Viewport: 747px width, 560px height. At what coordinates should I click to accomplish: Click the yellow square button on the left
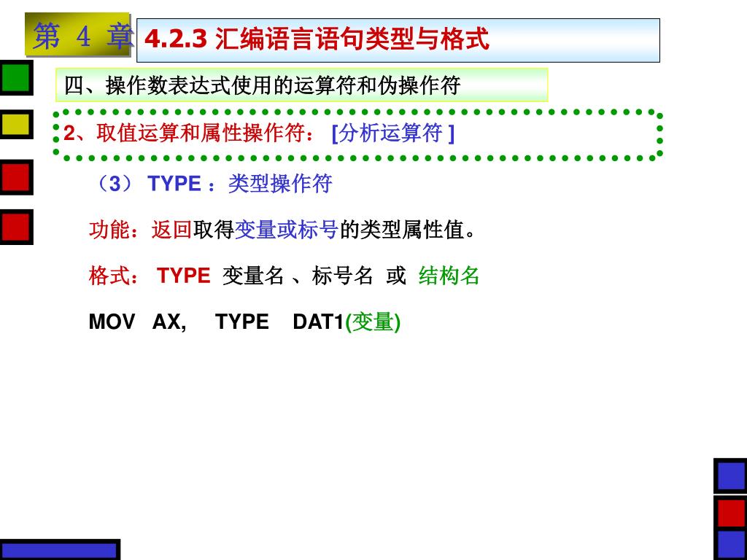[16, 124]
